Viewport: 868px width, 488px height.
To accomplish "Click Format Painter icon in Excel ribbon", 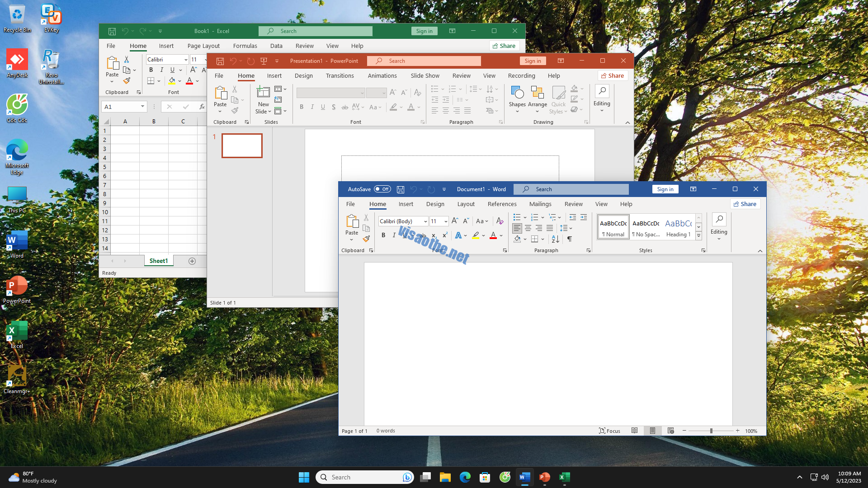I will pos(127,81).
